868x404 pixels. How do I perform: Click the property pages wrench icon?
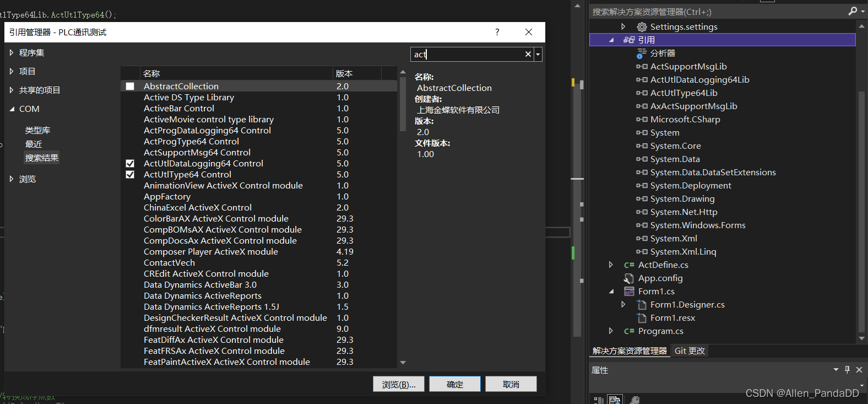634,400
